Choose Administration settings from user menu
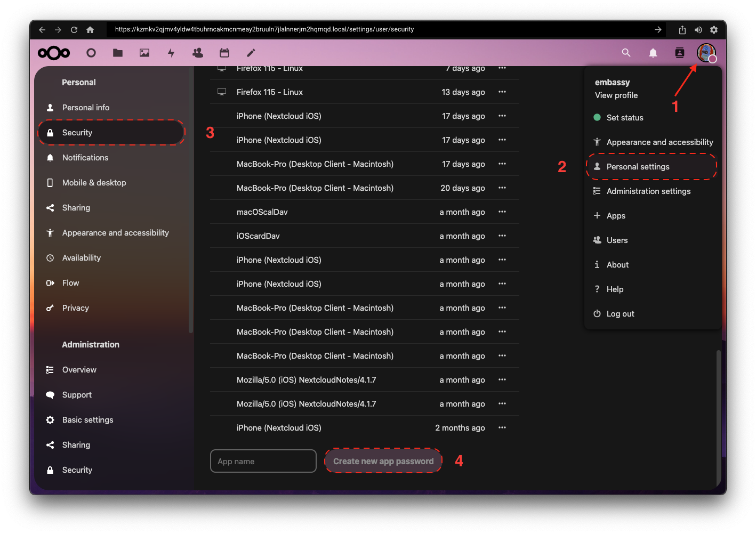The image size is (756, 534). click(648, 191)
